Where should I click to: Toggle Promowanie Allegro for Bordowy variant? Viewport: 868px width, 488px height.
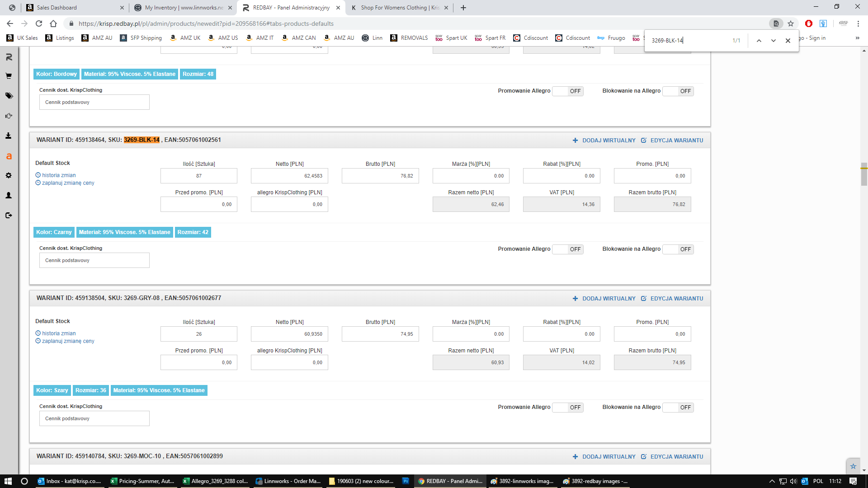pyautogui.click(x=568, y=91)
